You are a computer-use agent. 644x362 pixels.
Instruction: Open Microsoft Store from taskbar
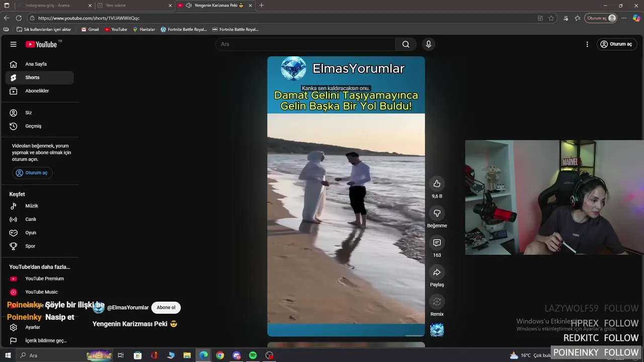point(137,355)
